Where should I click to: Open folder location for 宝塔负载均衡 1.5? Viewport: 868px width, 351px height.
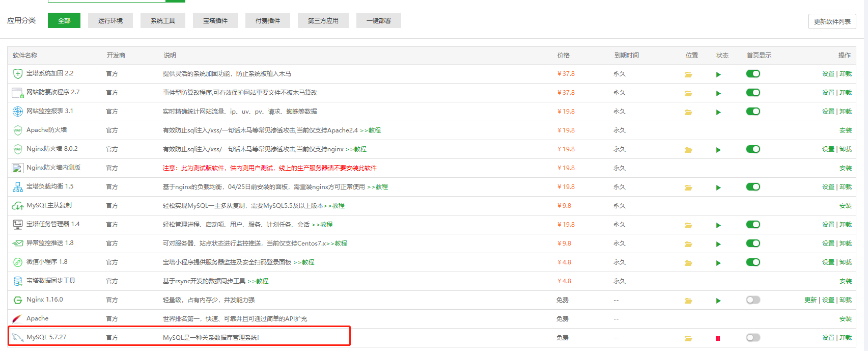pos(688,187)
